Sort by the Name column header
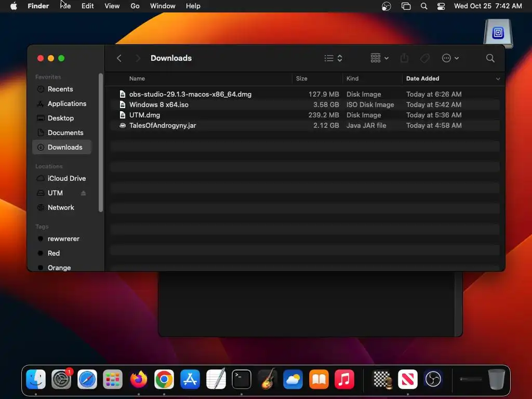The height and width of the screenshot is (399, 532). pos(137,78)
